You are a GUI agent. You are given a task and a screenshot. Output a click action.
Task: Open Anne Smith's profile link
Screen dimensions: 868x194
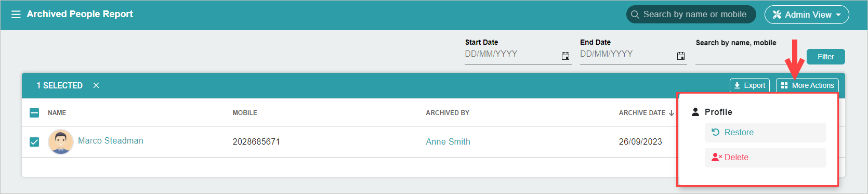click(x=448, y=141)
